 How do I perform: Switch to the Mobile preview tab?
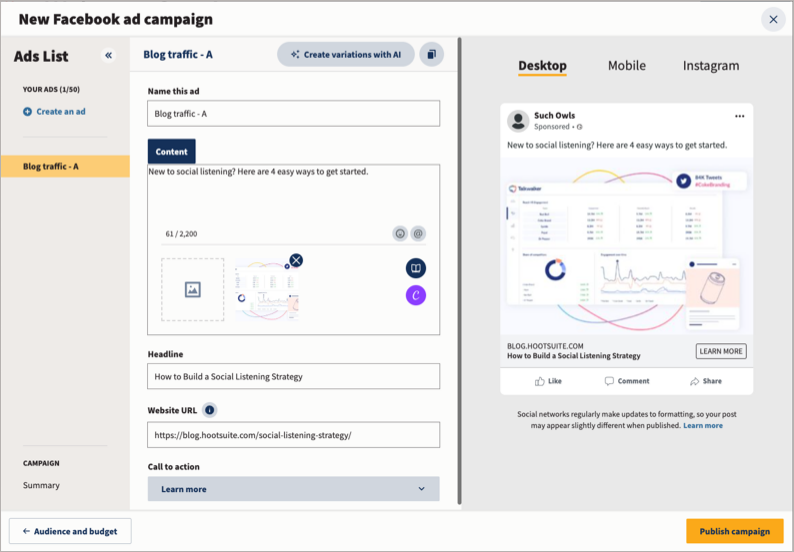pyautogui.click(x=627, y=65)
